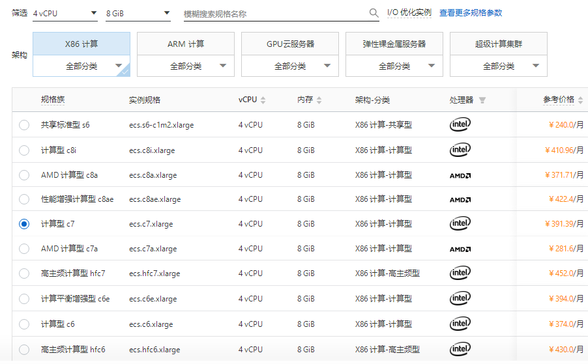Select AMD计算型 c7a radio button

(x=24, y=249)
